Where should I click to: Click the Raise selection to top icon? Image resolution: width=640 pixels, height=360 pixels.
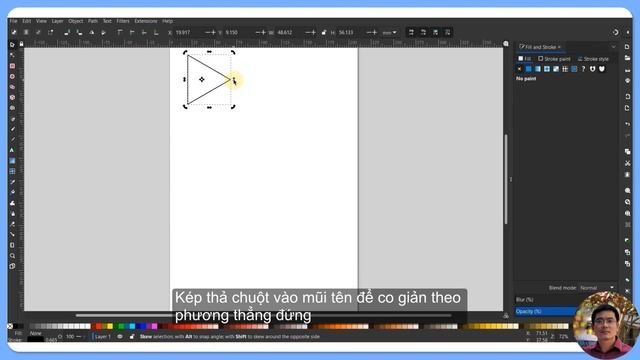tap(120, 32)
